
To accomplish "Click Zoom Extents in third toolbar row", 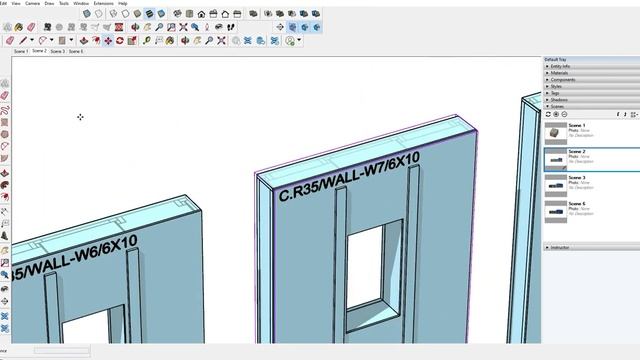I will [222, 40].
